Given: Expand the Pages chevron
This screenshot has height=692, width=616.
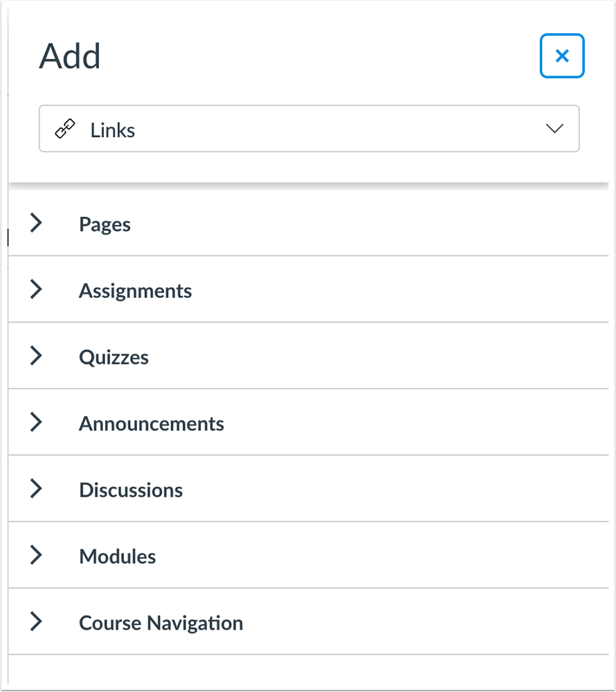Looking at the screenshot, I should tap(36, 222).
